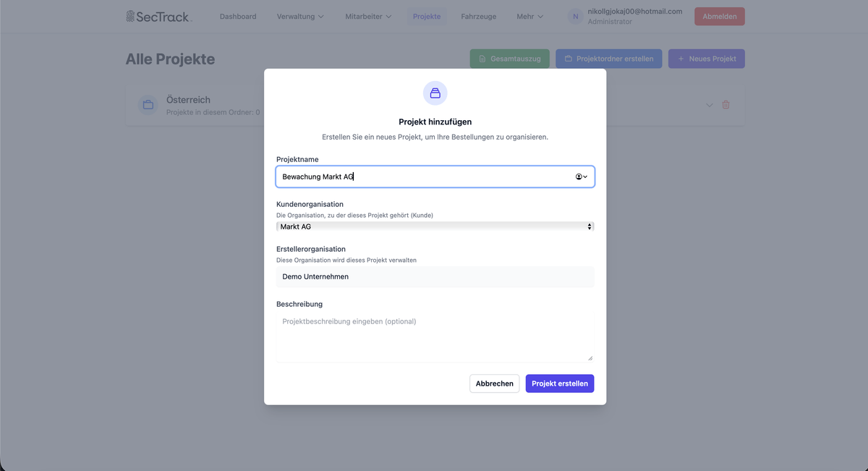Open the Mehr navigation menu
868x471 pixels.
[529, 17]
